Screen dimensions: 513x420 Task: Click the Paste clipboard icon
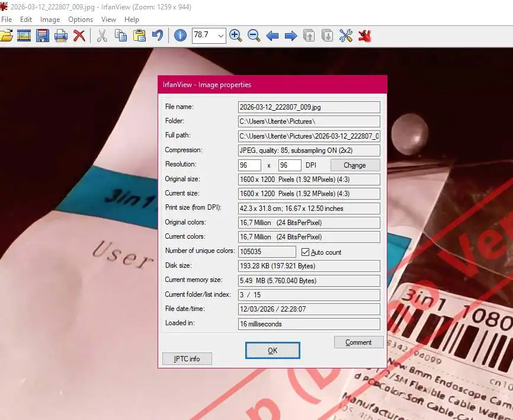point(139,36)
